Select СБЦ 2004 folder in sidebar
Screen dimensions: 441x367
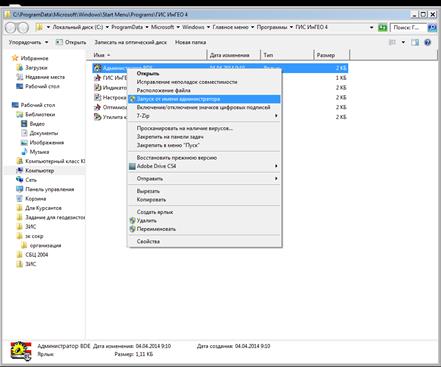click(x=37, y=254)
